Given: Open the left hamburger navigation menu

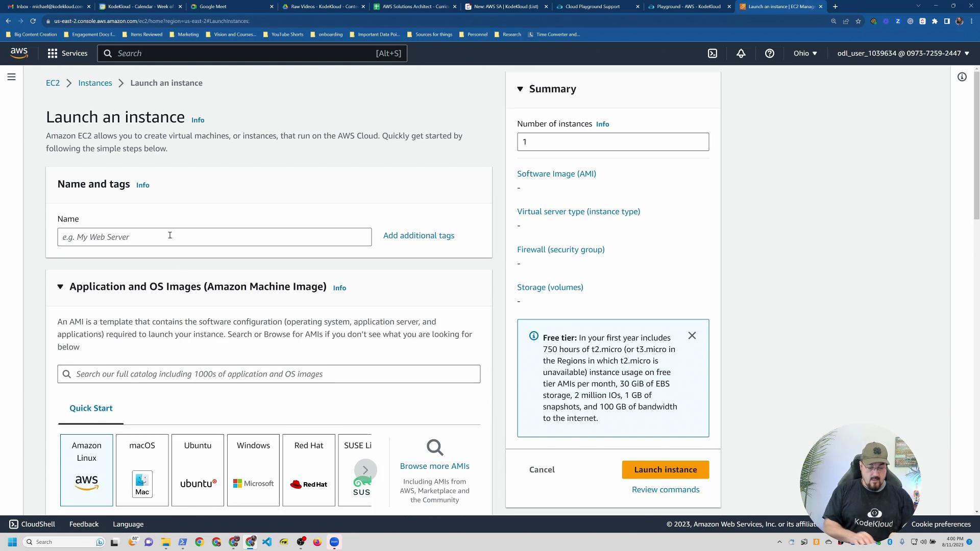Looking at the screenshot, I should (11, 77).
